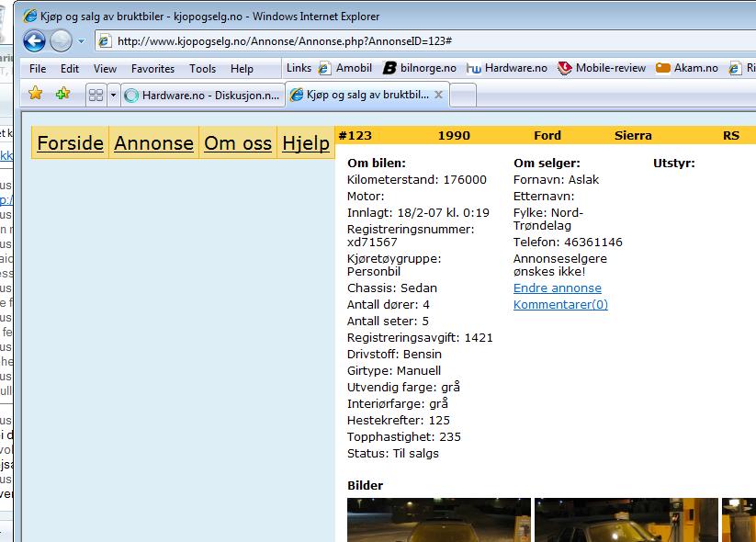This screenshot has width=756, height=542.
Task: Click the Om oss navigation link
Action: coord(238,142)
